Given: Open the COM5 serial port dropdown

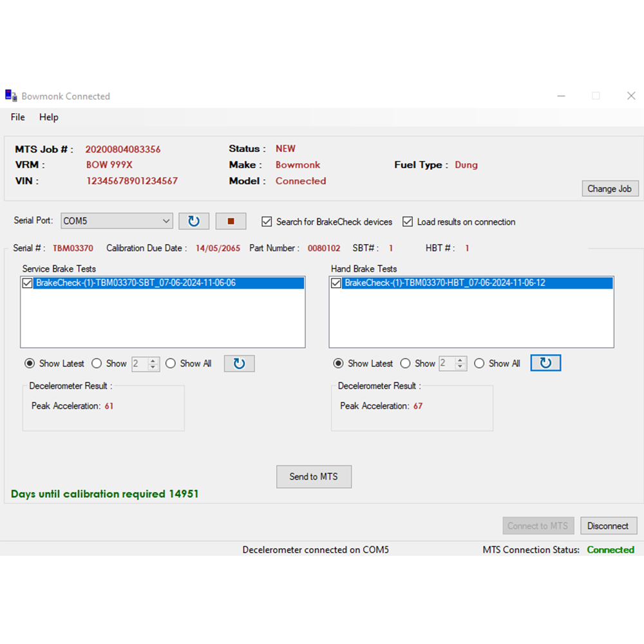Looking at the screenshot, I should click(x=166, y=221).
